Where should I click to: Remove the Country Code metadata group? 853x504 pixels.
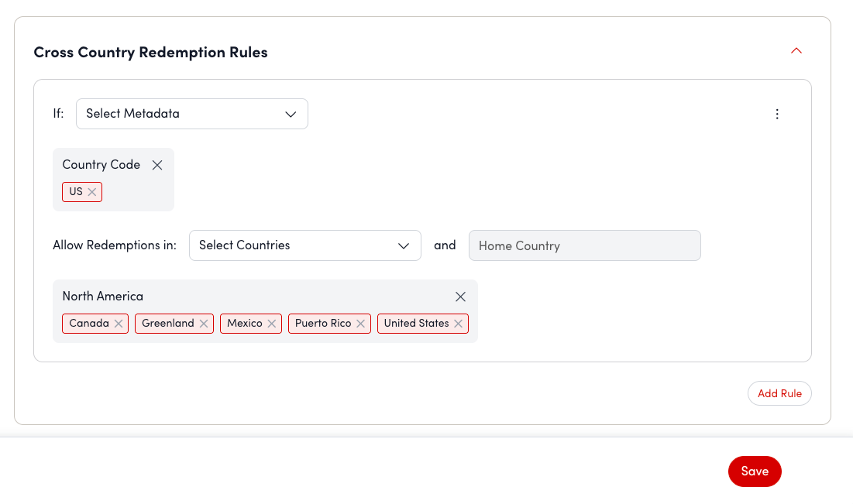[x=157, y=165]
